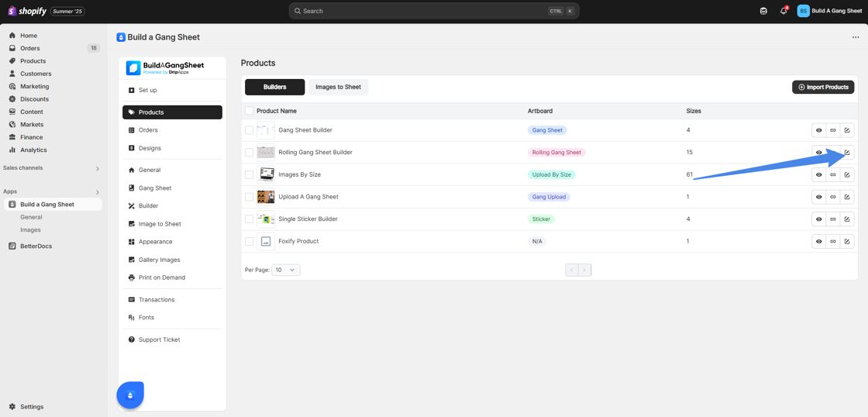Edit the Foxify Product entry
Viewport: 868px width, 417px height.
(x=847, y=242)
